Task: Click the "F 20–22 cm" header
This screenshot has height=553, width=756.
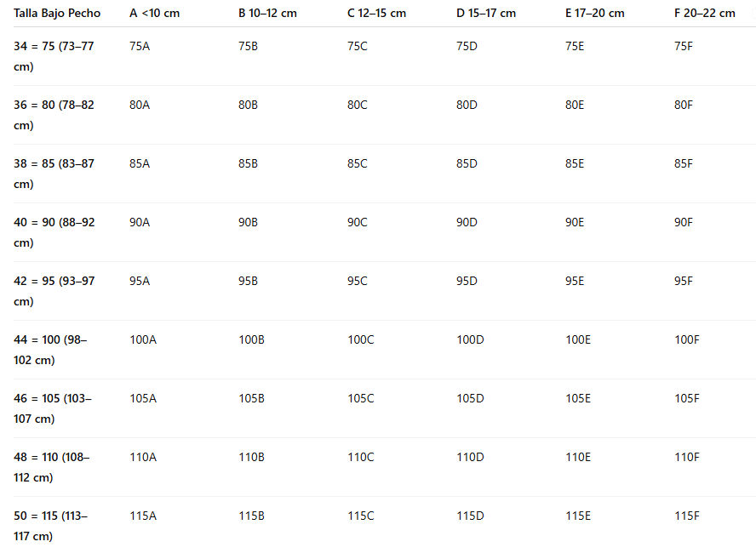Action: (704, 14)
